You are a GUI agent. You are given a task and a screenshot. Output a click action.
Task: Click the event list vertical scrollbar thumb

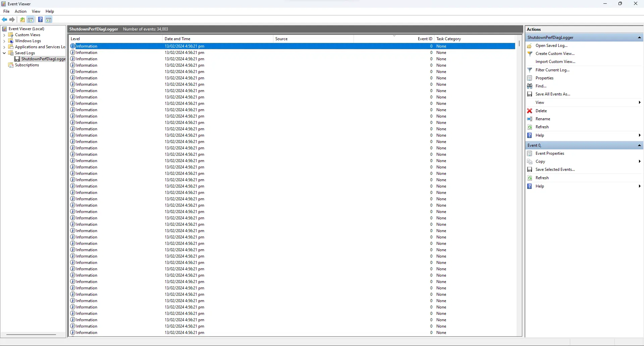[519, 44]
